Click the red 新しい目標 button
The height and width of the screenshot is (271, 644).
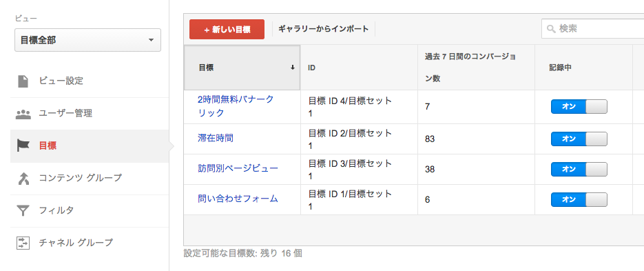227,29
